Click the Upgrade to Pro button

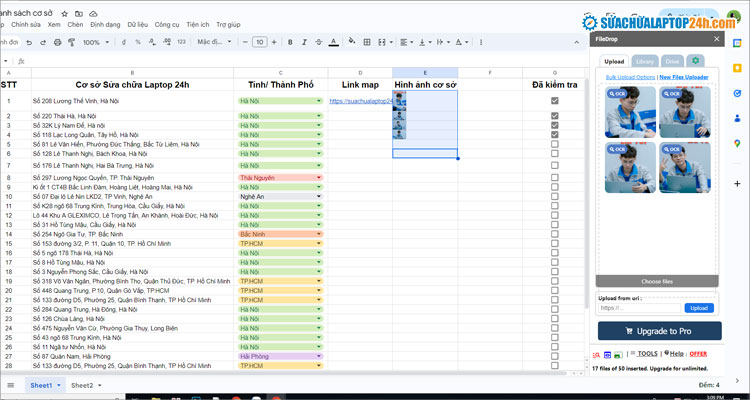[x=659, y=331]
